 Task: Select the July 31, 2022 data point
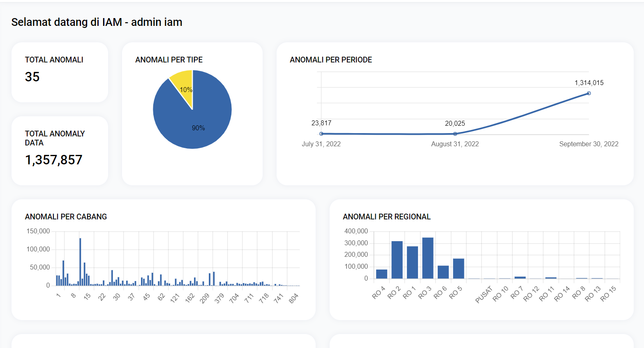click(x=321, y=134)
